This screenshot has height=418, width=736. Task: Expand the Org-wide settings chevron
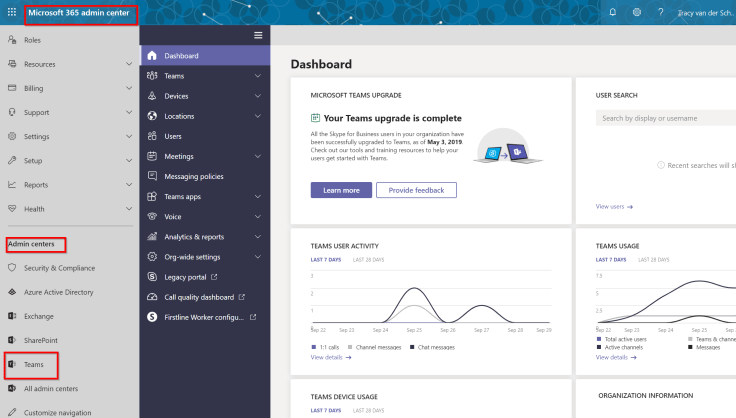coord(258,257)
